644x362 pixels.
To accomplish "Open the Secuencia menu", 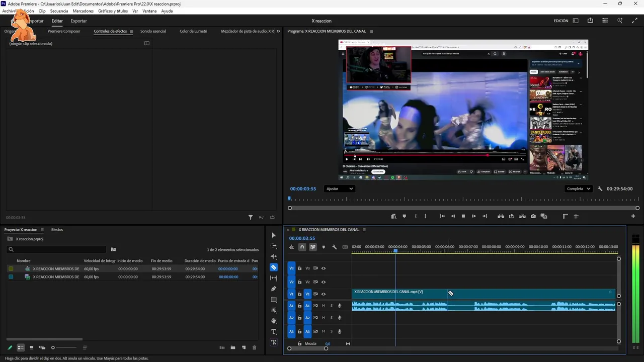I will click(59, 11).
